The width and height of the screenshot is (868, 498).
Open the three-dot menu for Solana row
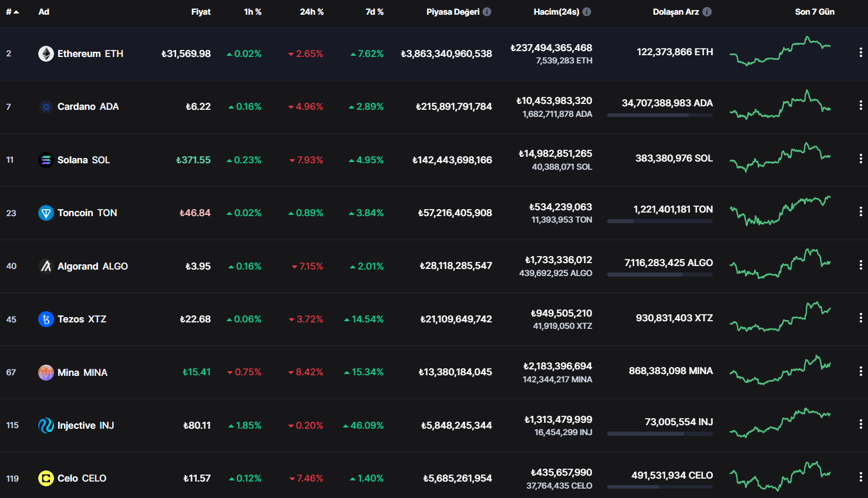(x=861, y=159)
